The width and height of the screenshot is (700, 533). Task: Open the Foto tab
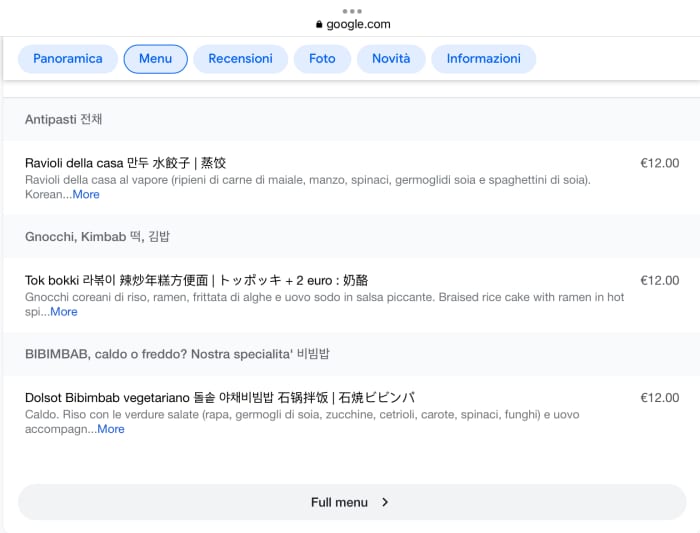pyautogui.click(x=322, y=59)
